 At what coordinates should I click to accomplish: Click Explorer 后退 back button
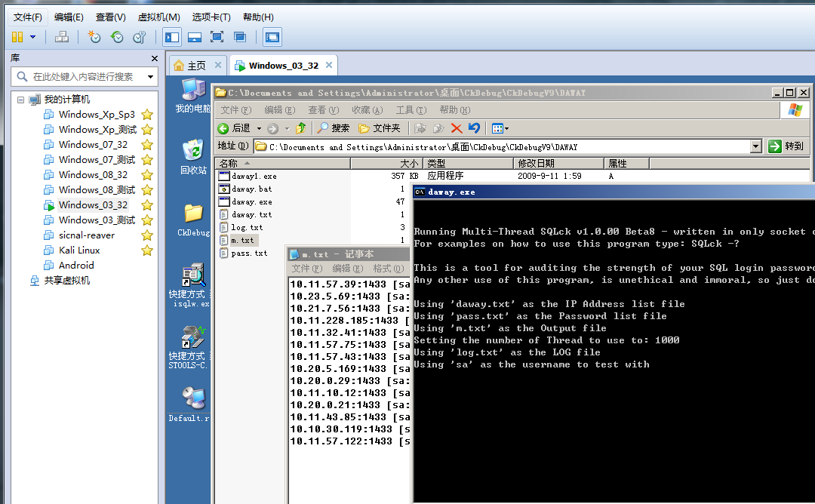click(x=234, y=128)
